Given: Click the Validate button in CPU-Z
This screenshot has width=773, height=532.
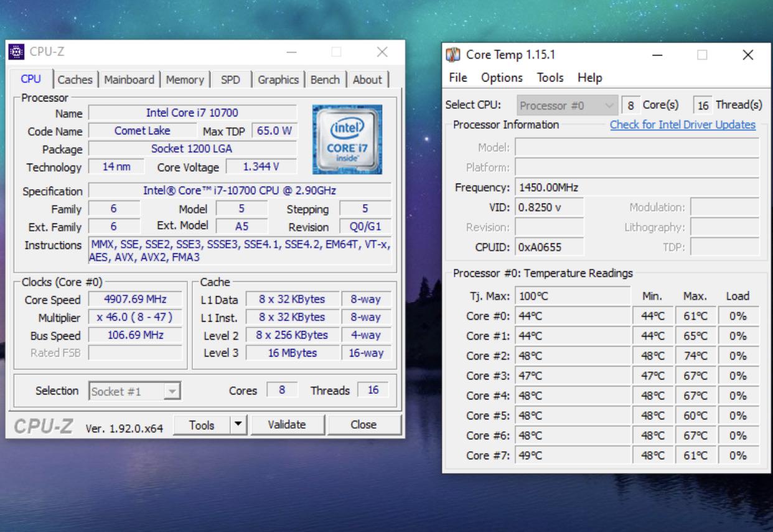Looking at the screenshot, I should (x=287, y=424).
